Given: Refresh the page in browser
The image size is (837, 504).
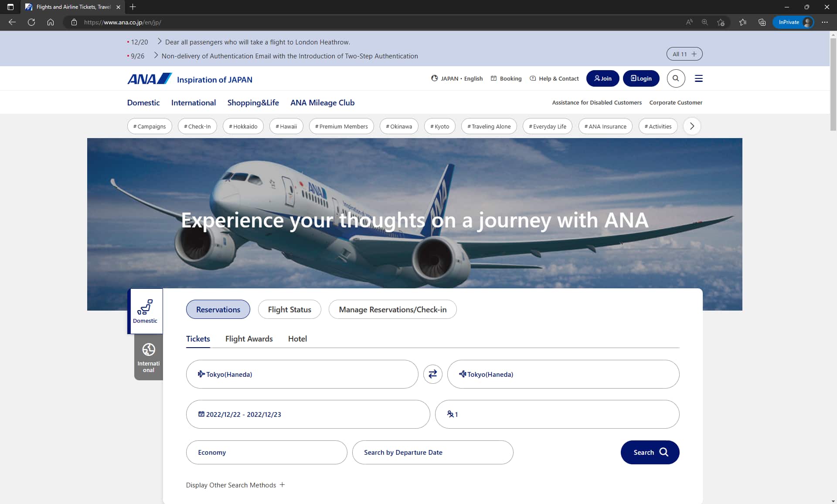Looking at the screenshot, I should pyautogui.click(x=31, y=22).
